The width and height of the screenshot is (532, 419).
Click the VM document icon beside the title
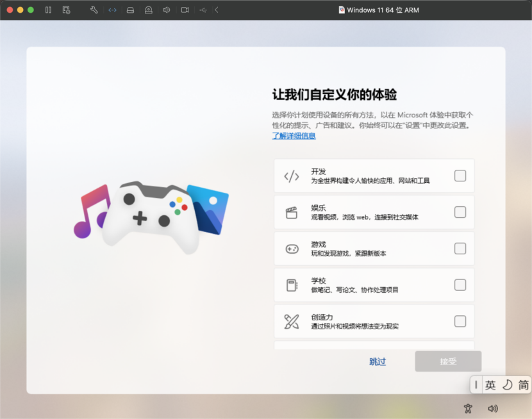point(342,10)
